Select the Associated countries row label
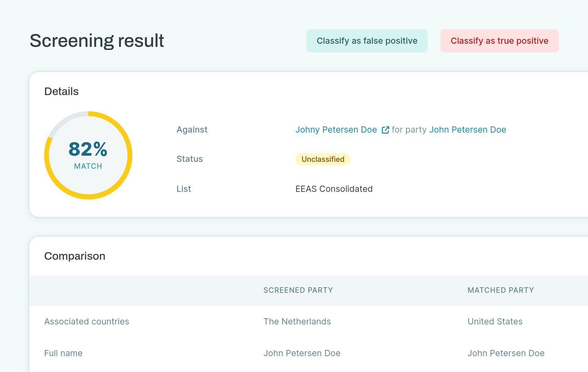Screen dimensions: 588x372 (x=87, y=321)
